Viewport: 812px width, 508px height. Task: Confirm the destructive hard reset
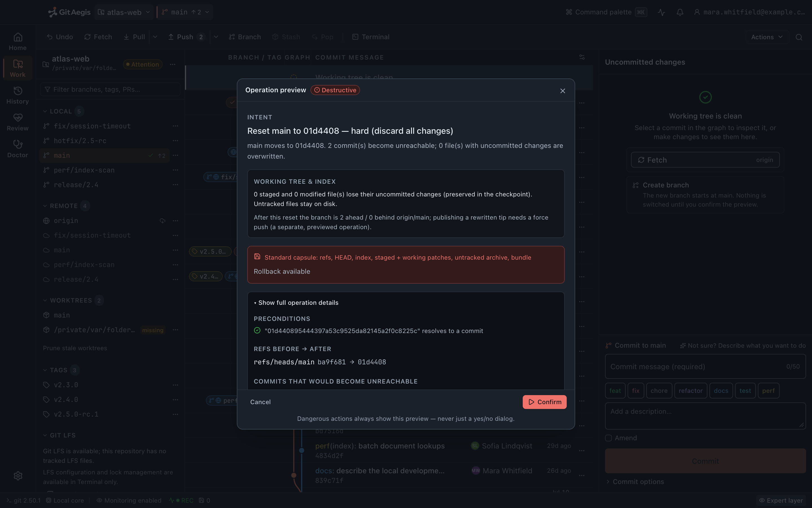tap(544, 402)
